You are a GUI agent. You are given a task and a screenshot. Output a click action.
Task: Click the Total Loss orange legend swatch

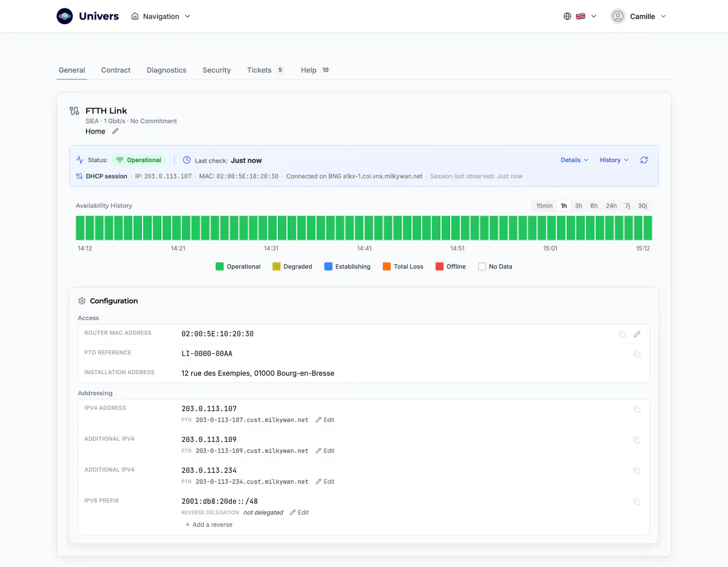pos(387,267)
